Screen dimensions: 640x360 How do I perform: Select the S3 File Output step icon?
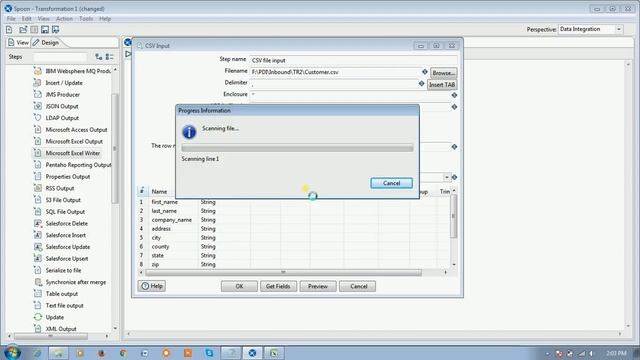coord(38,200)
